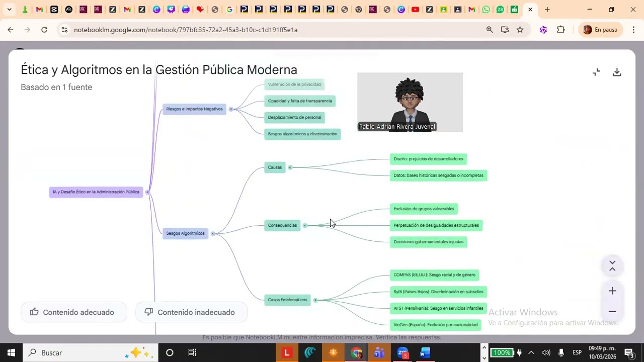Zoom in on the mind map
Viewport: 644px width, 362px height.
point(612,291)
